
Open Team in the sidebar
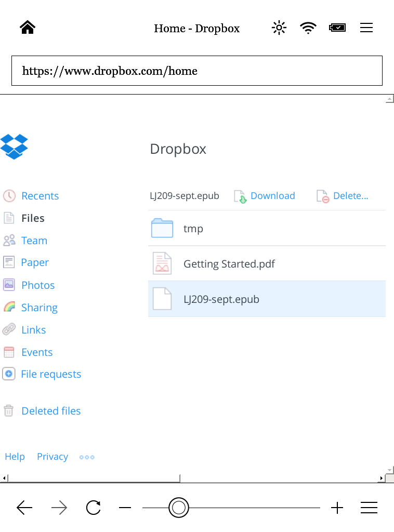[34, 241]
